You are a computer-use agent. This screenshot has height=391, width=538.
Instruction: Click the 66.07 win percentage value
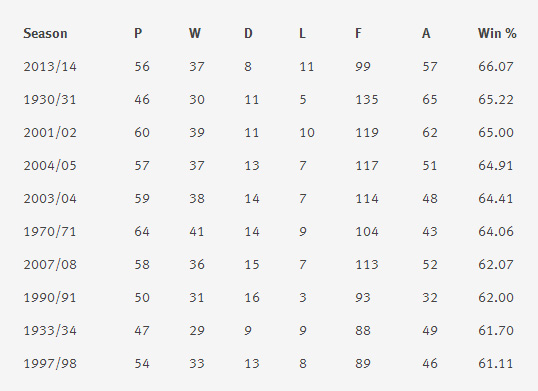[x=496, y=67]
